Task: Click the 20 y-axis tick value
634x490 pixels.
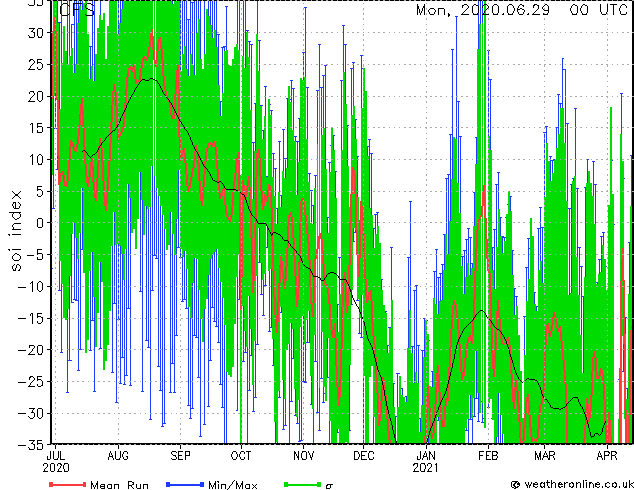Action: (x=36, y=96)
